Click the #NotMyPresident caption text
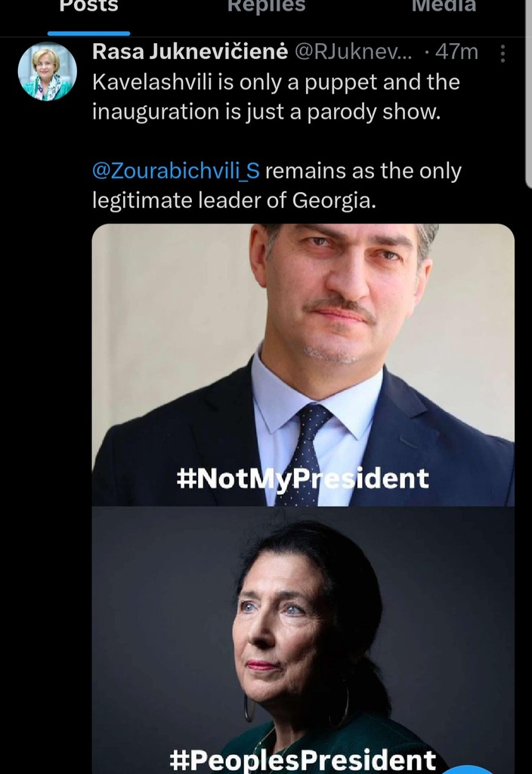This screenshot has width=532, height=774. click(x=302, y=478)
